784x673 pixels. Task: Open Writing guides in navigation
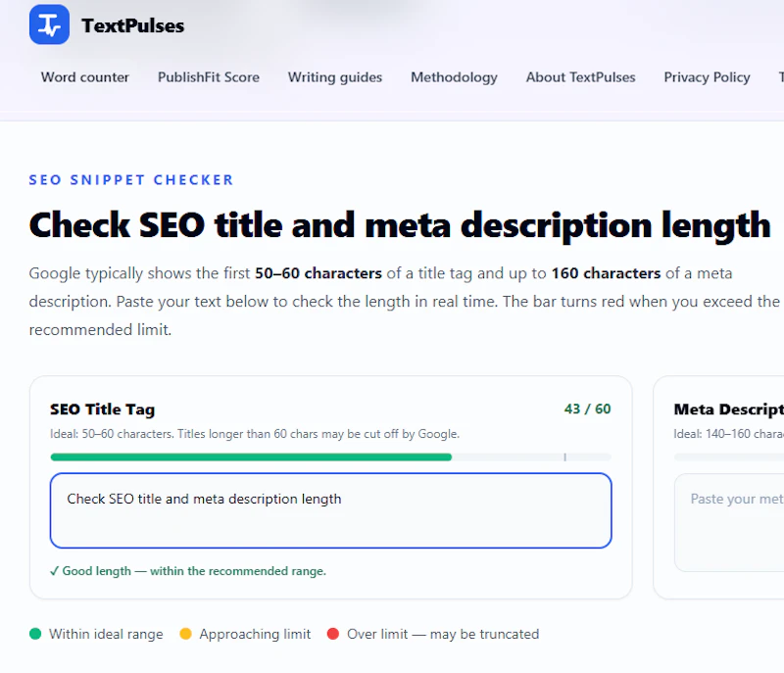[x=335, y=77]
